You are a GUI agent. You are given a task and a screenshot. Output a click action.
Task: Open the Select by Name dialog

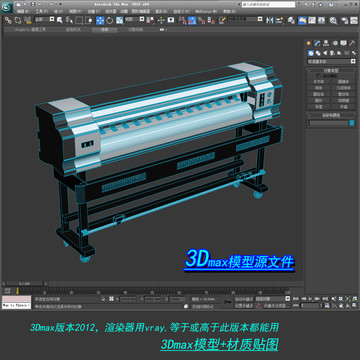pos(69,20)
